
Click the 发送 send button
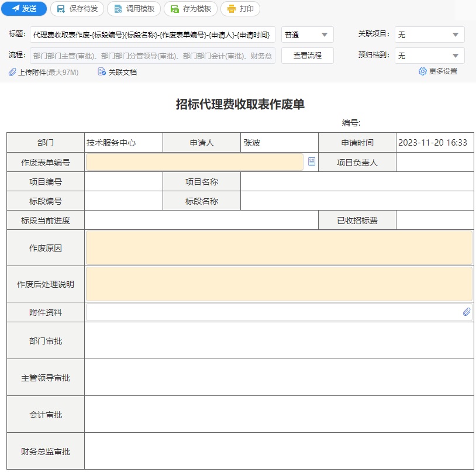(x=24, y=9)
